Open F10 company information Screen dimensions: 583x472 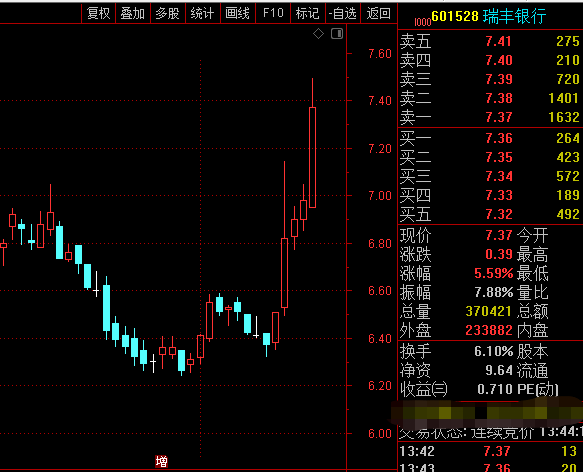[273, 13]
